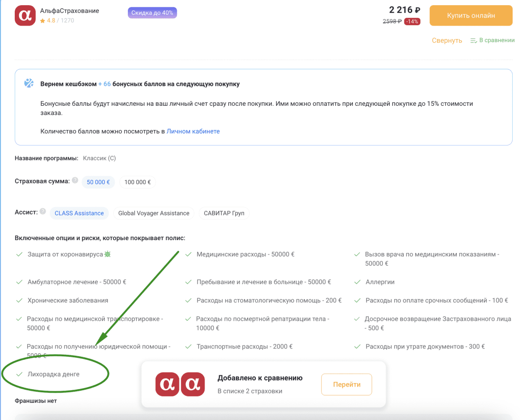Click help icon next to Страховая сумма
This screenshot has height=420, width=520.
75,180
